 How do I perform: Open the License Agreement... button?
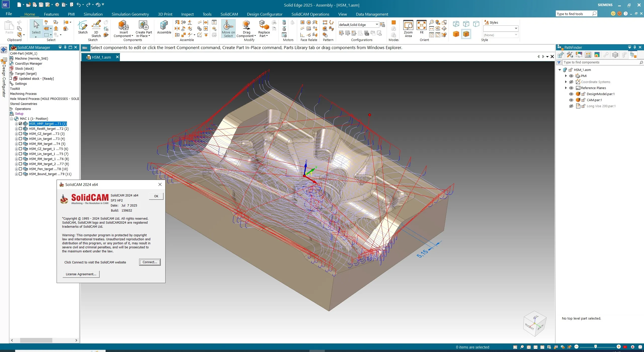pos(81,274)
